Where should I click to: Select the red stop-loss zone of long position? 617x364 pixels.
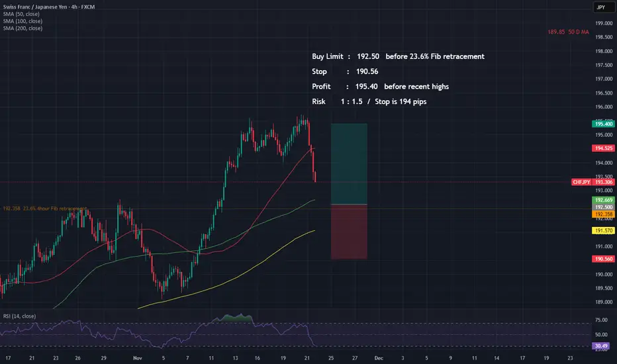point(349,232)
